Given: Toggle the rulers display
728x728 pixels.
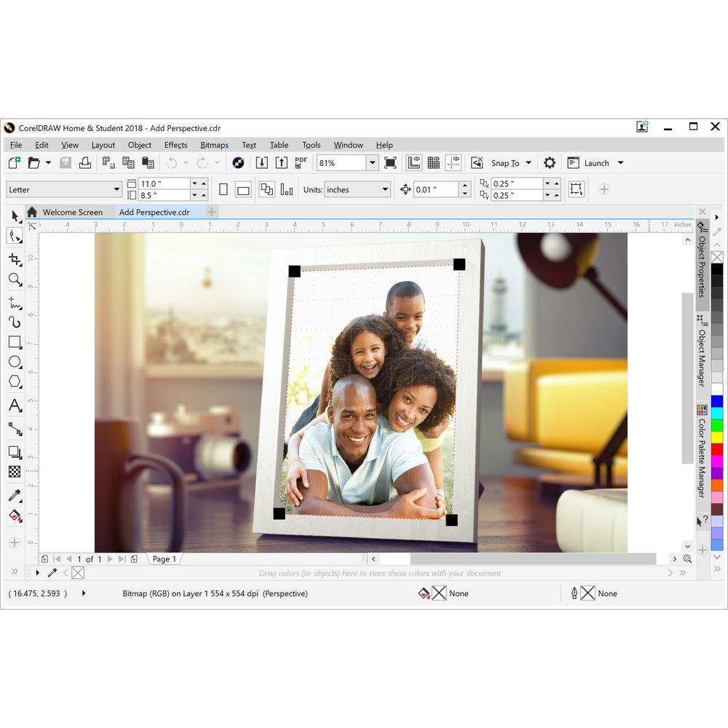Looking at the screenshot, I should (x=413, y=162).
